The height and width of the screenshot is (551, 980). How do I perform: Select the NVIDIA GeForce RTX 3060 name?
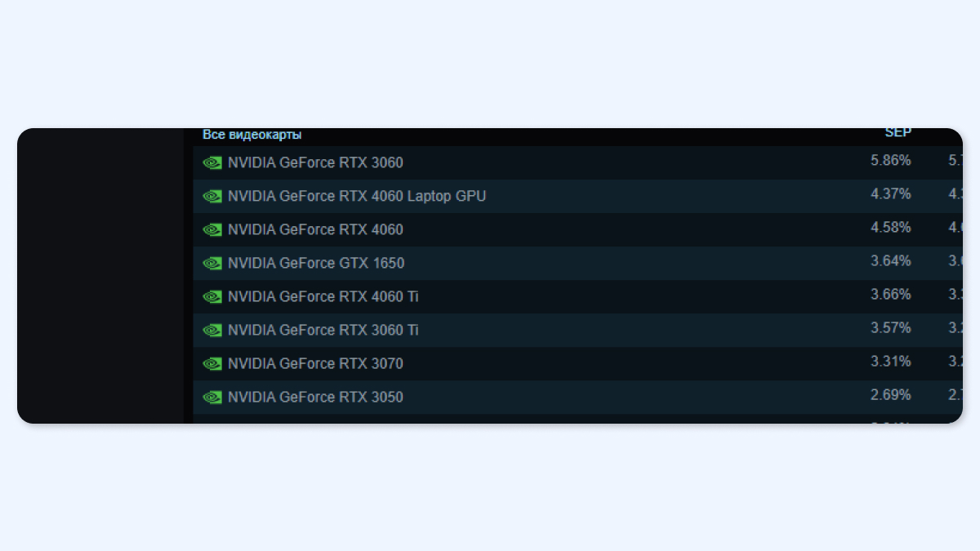(315, 162)
